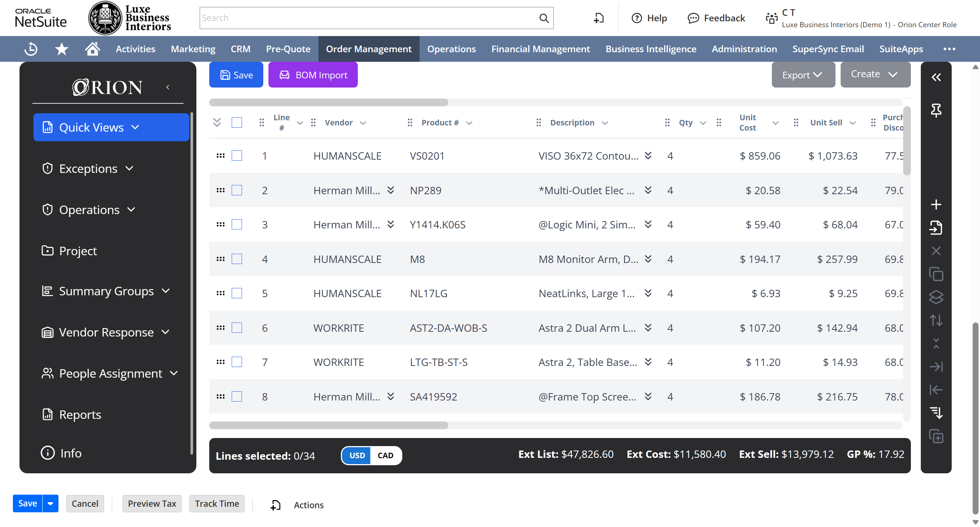The width and height of the screenshot is (980, 527).
Task: Go to dashboard with the Home icon
Action: pyautogui.click(x=92, y=49)
